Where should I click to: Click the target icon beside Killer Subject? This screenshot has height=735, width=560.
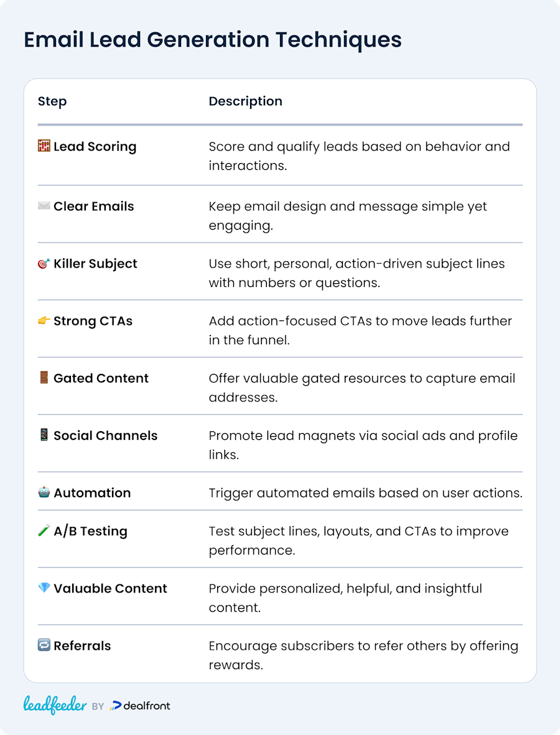(44, 263)
